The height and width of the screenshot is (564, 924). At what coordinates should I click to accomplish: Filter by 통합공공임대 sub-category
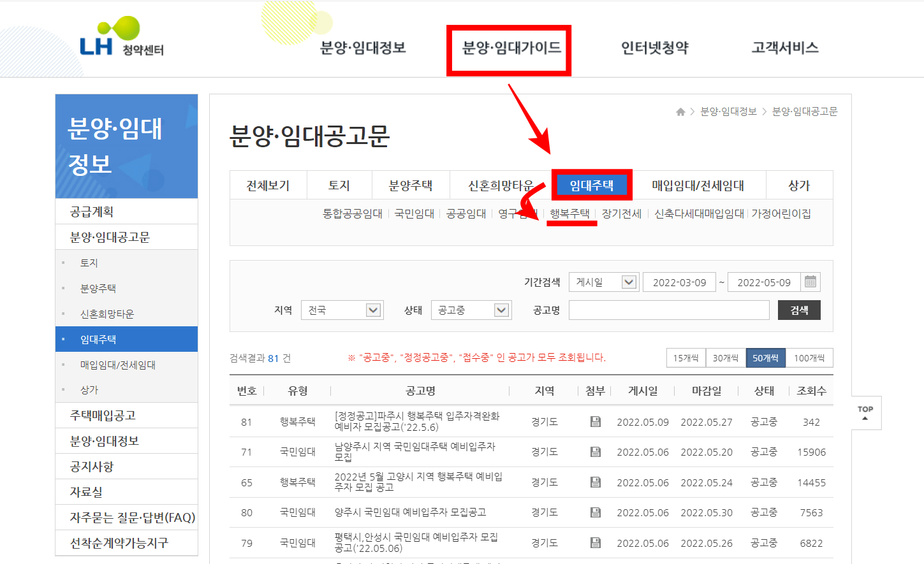[353, 213]
